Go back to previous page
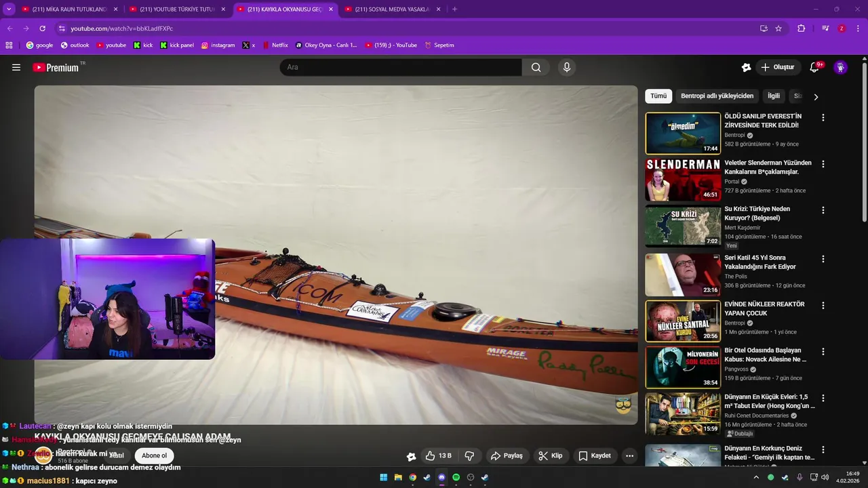 coord(9,28)
